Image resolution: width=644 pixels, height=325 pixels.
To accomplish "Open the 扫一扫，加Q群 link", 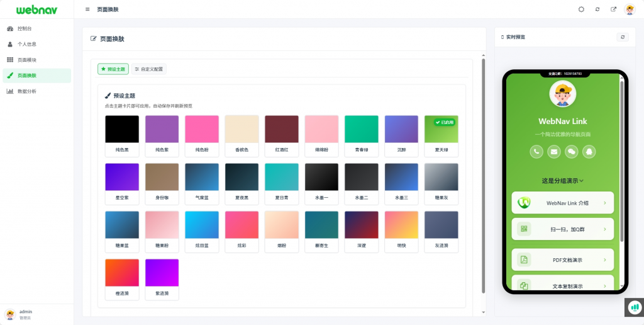I will pyautogui.click(x=562, y=229).
